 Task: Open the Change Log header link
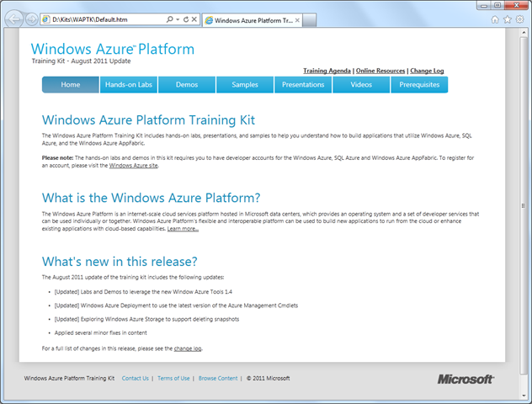[427, 71]
